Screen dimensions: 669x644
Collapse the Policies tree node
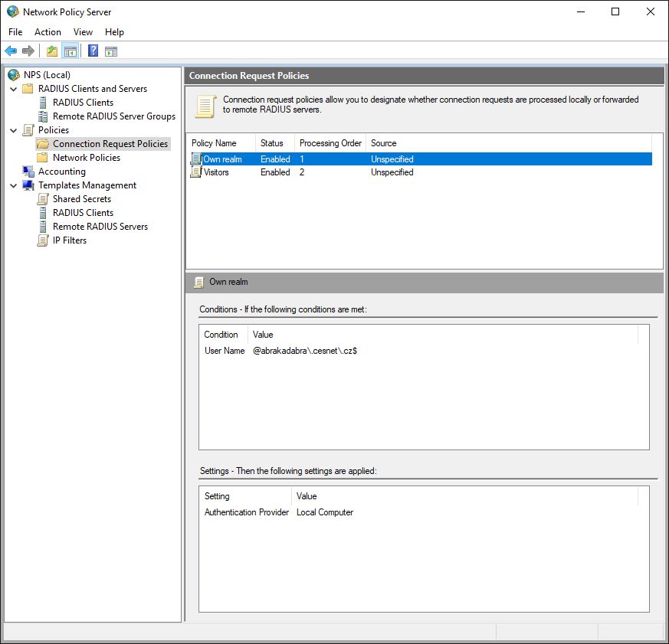[14, 130]
